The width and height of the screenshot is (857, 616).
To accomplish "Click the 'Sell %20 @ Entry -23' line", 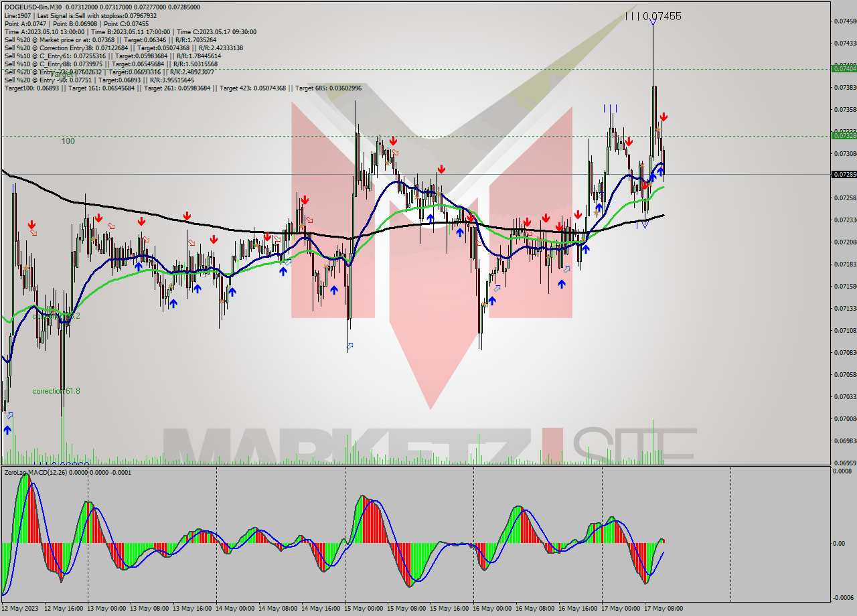I will click(109, 72).
